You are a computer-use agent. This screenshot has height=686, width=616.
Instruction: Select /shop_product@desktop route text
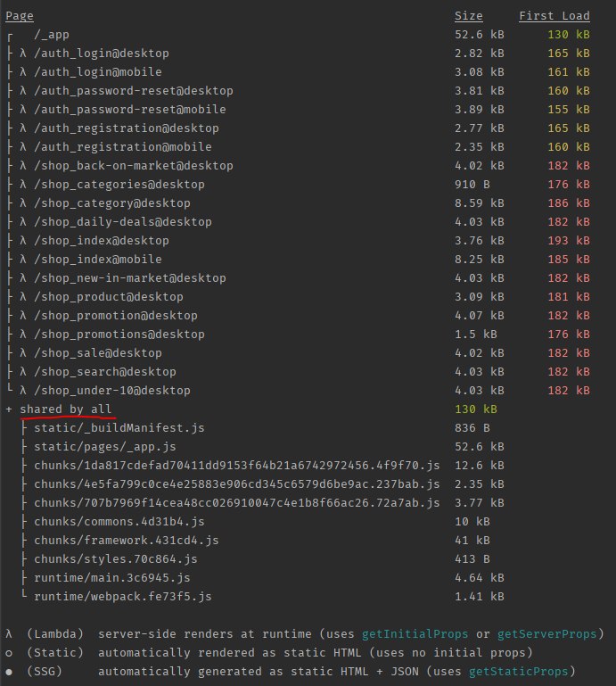coord(109,297)
